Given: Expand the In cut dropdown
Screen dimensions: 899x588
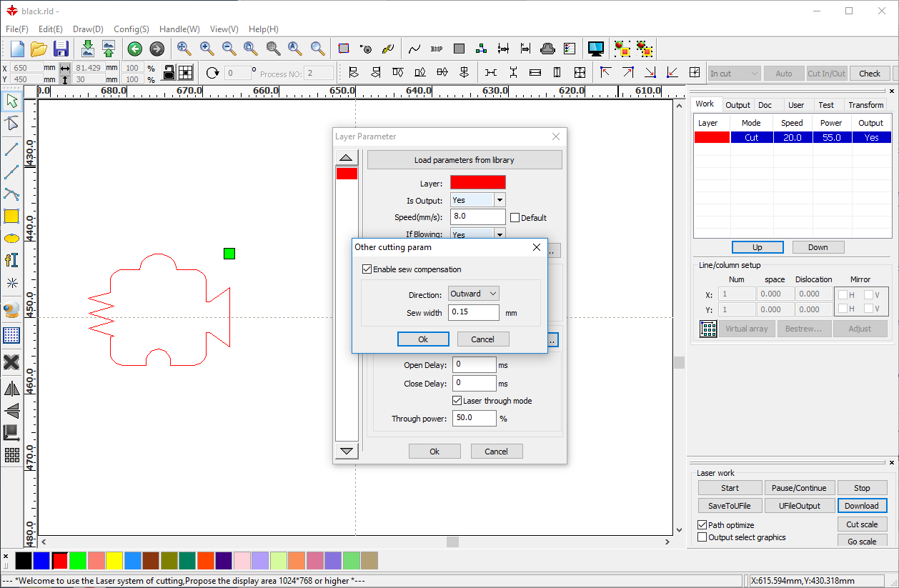Looking at the screenshot, I should [x=754, y=74].
